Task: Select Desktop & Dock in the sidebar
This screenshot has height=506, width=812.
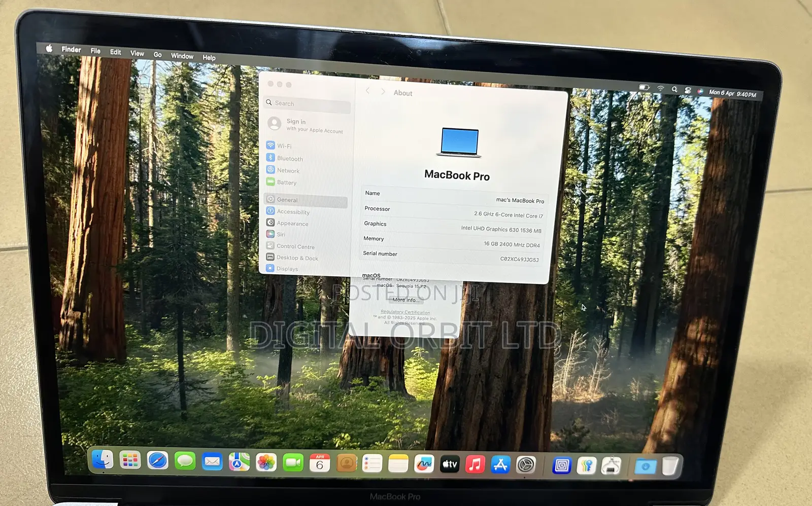Action: pos(292,258)
